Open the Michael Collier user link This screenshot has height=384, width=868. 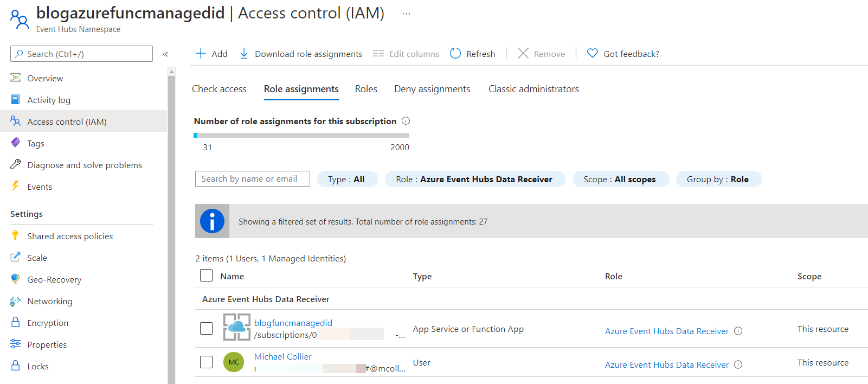(283, 356)
